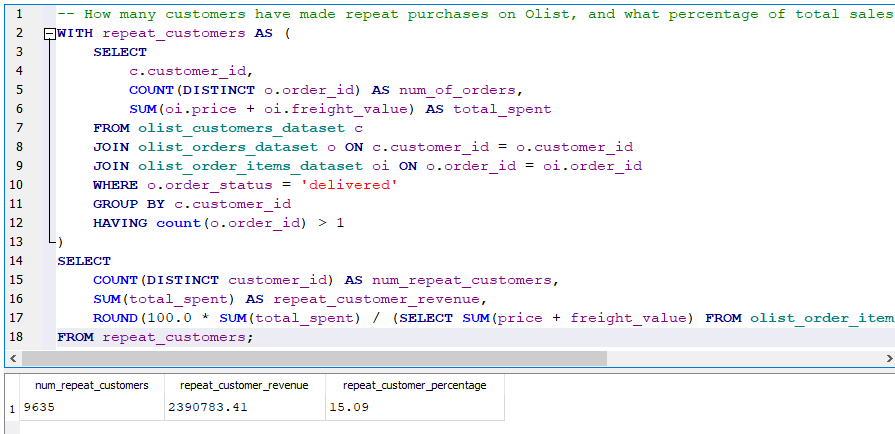The image size is (895, 434).
Task: Select the repeat_customer_revenue column header
Action: [244, 385]
